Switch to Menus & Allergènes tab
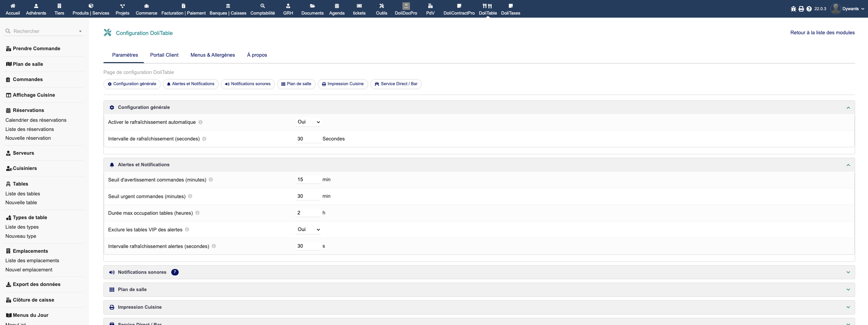868x325 pixels. 213,55
